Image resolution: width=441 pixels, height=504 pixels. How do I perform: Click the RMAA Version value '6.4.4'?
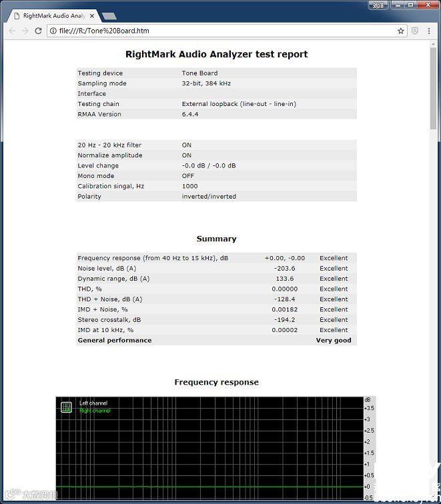[x=190, y=114]
